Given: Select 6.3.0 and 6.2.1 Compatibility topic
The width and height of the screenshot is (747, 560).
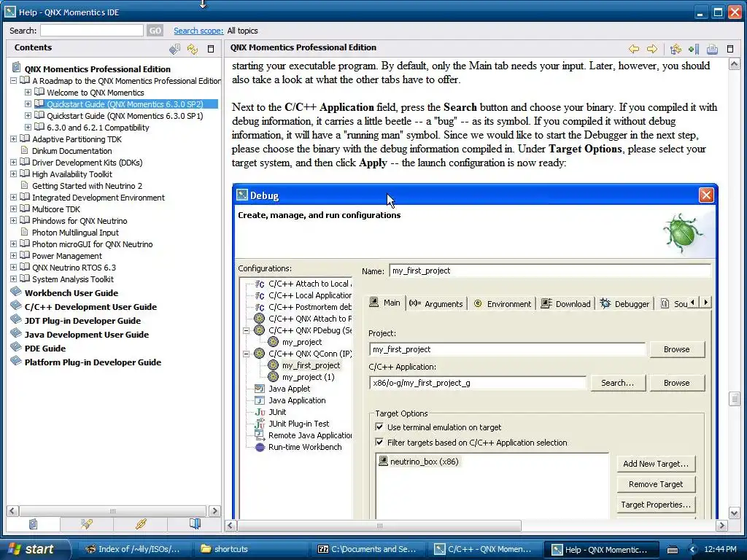Looking at the screenshot, I should [x=98, y=128].
